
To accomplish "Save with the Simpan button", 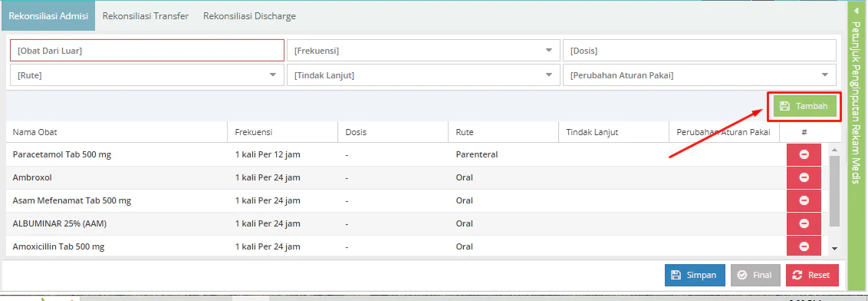I will pyautogui.click(x=695, y=275).
